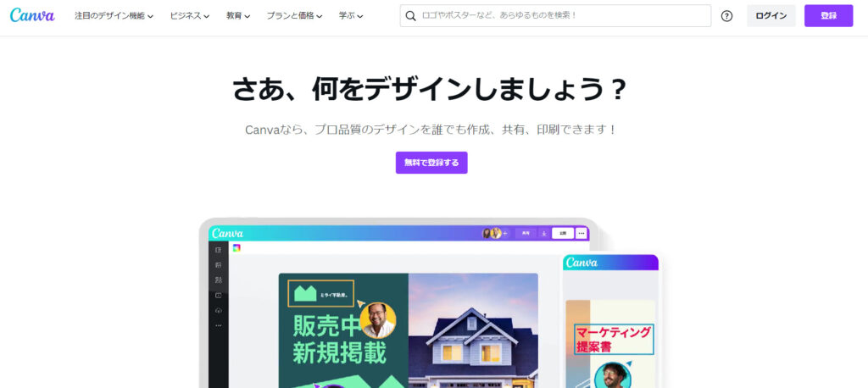Click the round portrait photo beside 販売中
The height and width of the screenshot is (388, 868).
point(377,320)
